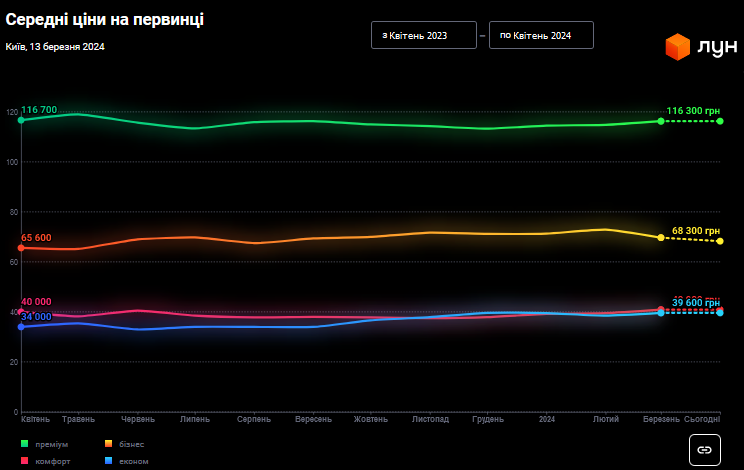Click business today endpoint dot, 68 300 грн
This screenshot has width=744, height=470.
[x=720, y=241]
